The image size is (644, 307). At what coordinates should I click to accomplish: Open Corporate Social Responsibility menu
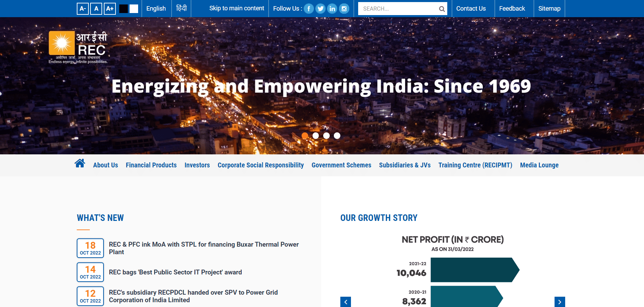pyautogui.click(x=260, y=165)
